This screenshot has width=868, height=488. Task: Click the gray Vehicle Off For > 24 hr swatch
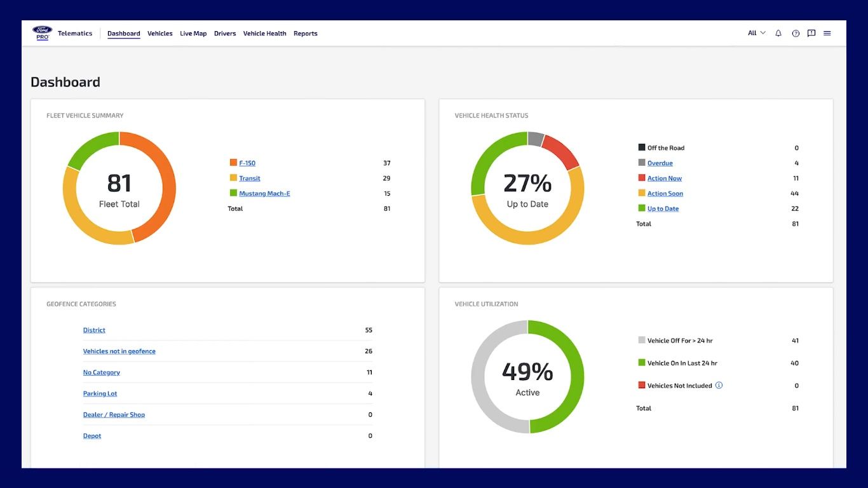click(642, 340)
